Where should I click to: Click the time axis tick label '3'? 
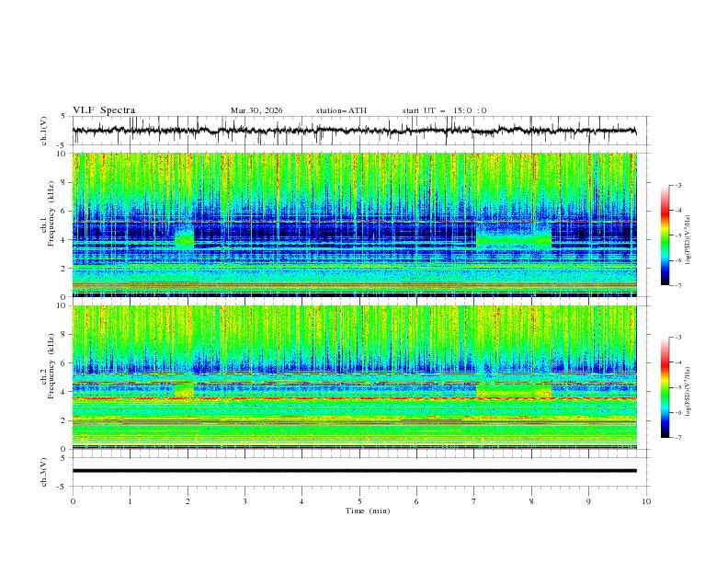click(x=245, y=501)
